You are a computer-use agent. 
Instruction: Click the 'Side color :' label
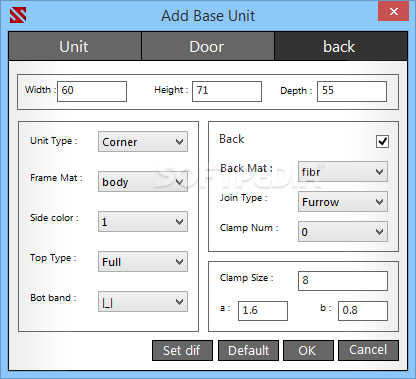point(54,218)
